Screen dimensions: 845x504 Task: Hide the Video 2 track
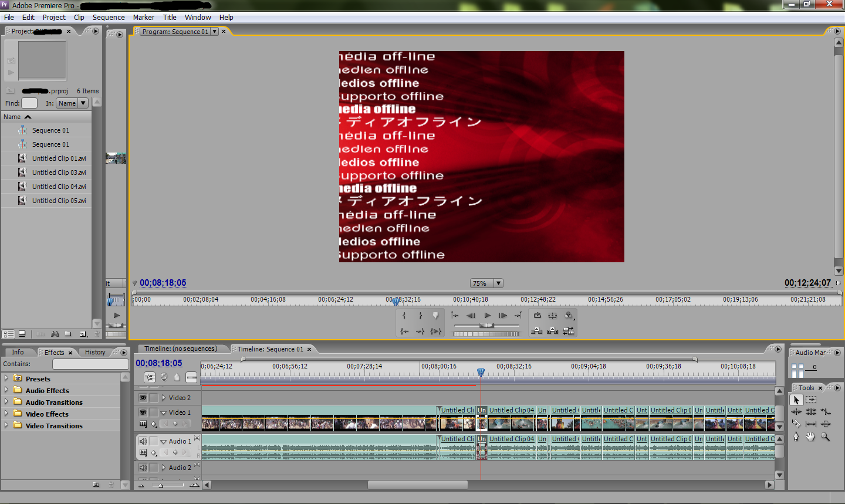click(143, 398)
